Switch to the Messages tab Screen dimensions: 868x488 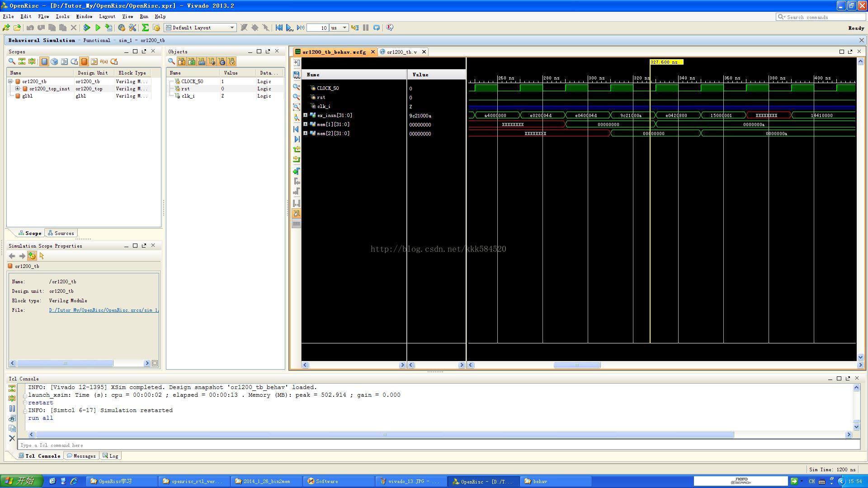point(81,456)
